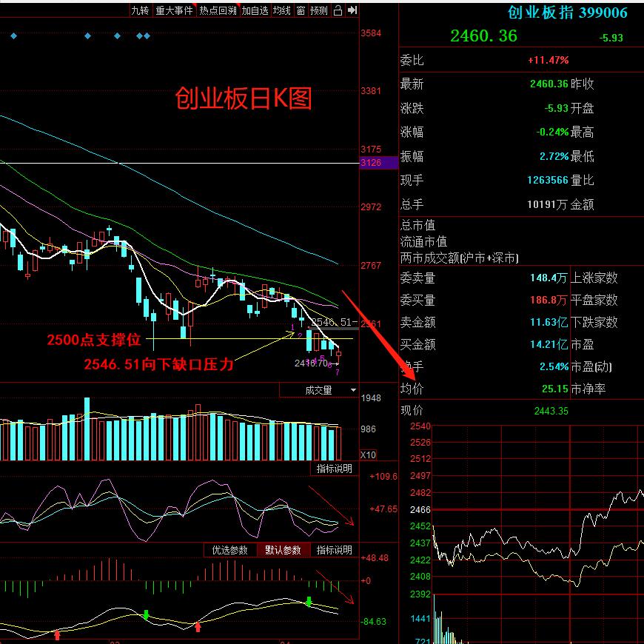Click the jump-to-end arrow icon
This screenshot has height=644, width=644.
pyautogui.click(x=352, y=10)
